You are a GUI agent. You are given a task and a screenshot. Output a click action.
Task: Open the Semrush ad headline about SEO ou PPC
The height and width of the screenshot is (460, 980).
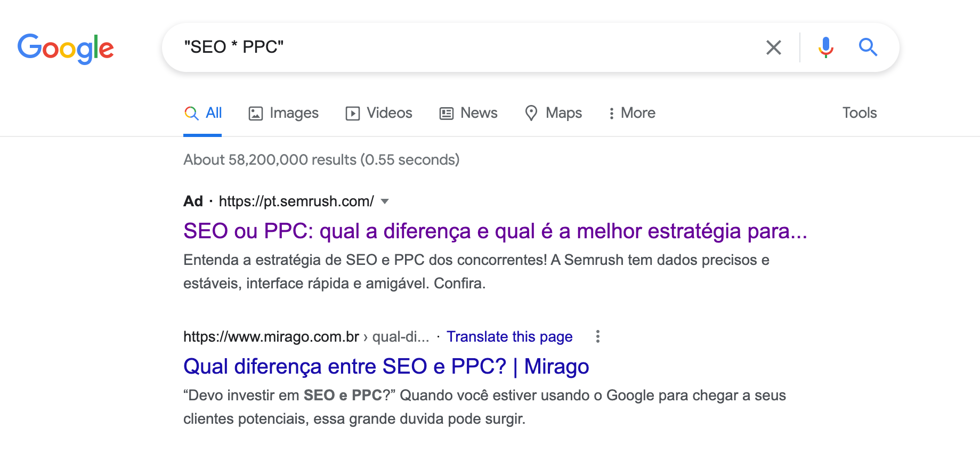495,231
